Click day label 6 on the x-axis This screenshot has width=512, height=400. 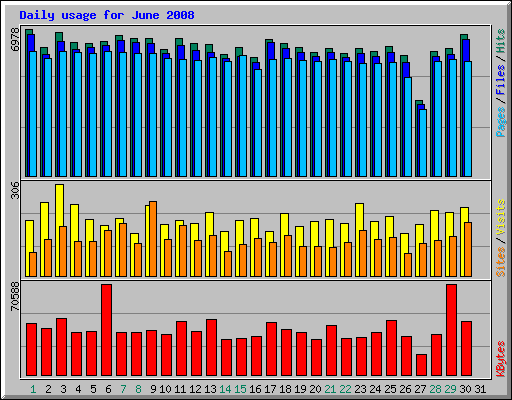[108, 389]
